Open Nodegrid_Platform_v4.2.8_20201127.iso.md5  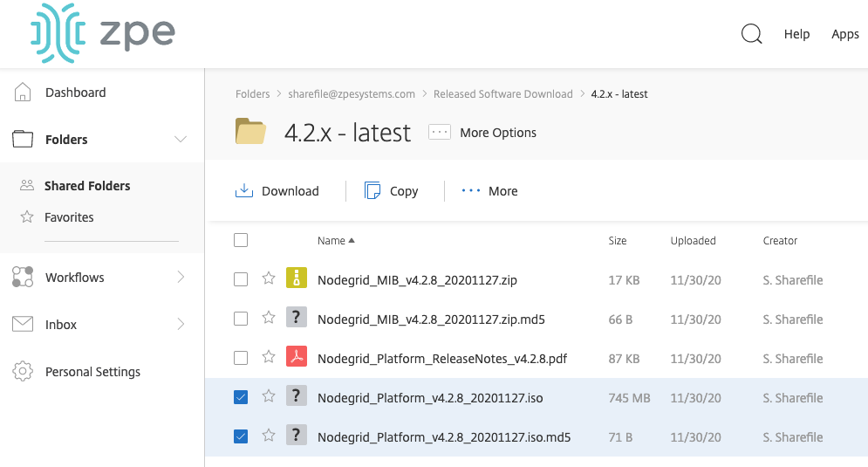(444, 437)
